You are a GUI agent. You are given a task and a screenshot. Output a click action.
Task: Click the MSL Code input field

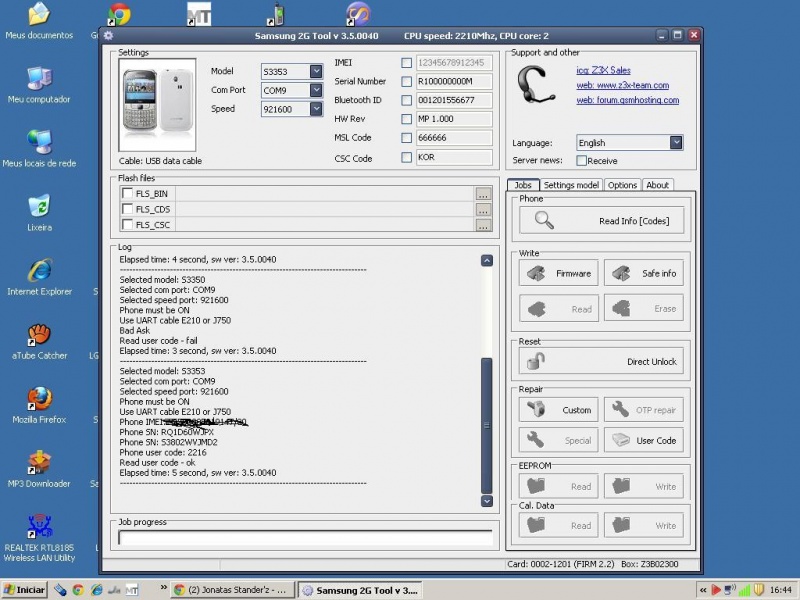tap(454, 138)
